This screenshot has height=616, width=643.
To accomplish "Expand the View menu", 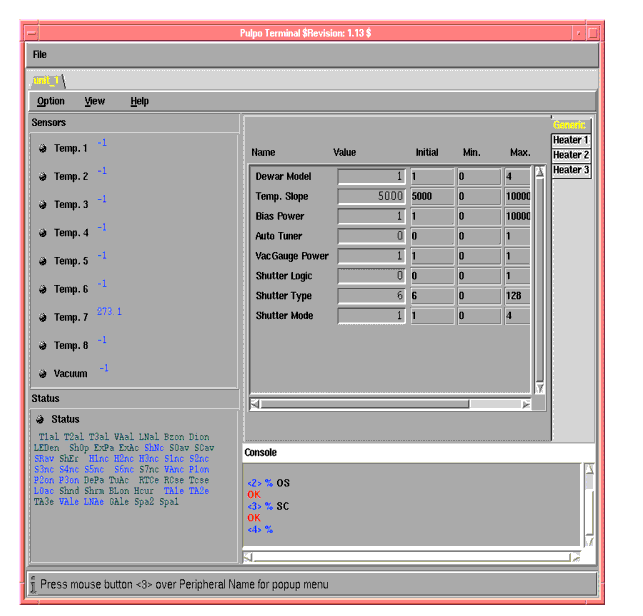I will click(95, 101).
